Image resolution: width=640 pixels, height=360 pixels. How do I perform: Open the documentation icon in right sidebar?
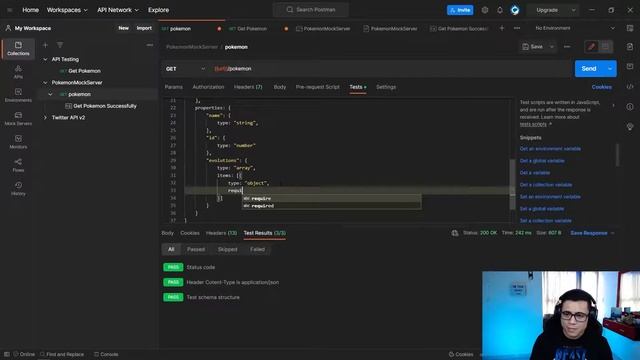pyautogui.click(x=630, y=47)
